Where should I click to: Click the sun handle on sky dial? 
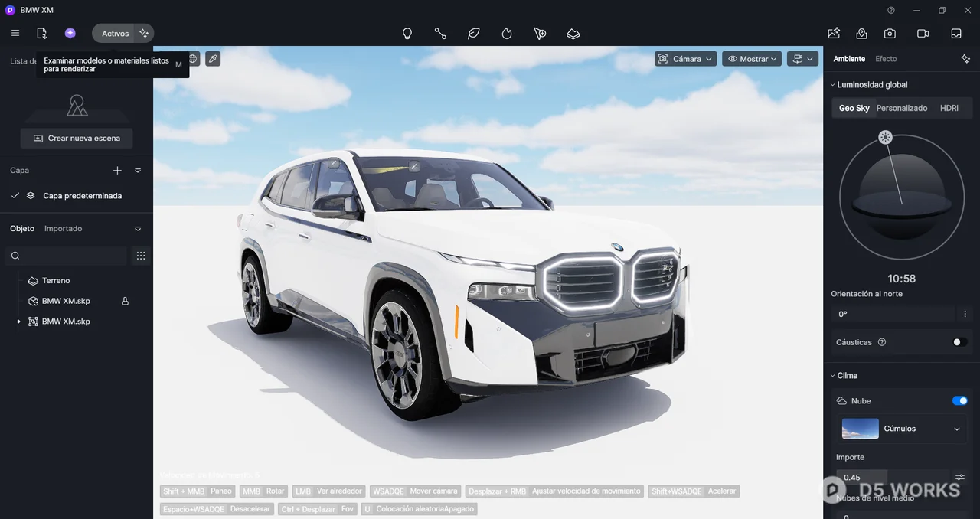click(x=885, y=138)
